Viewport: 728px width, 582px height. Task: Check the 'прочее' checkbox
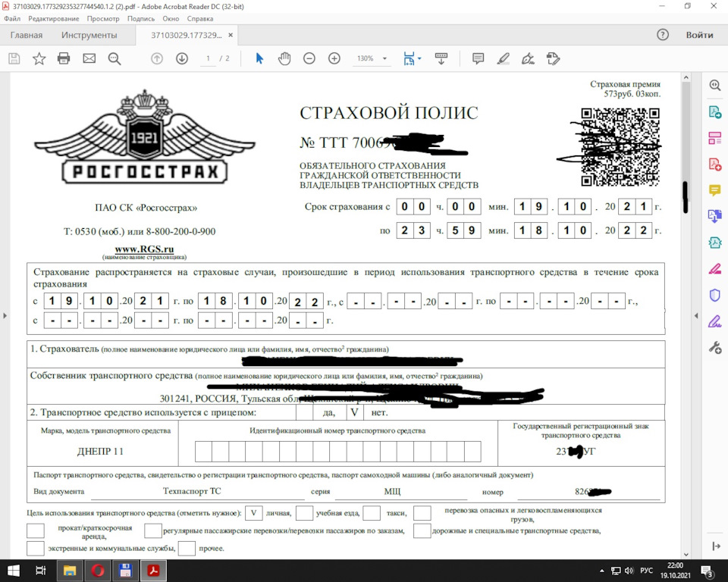pos(187,548)
